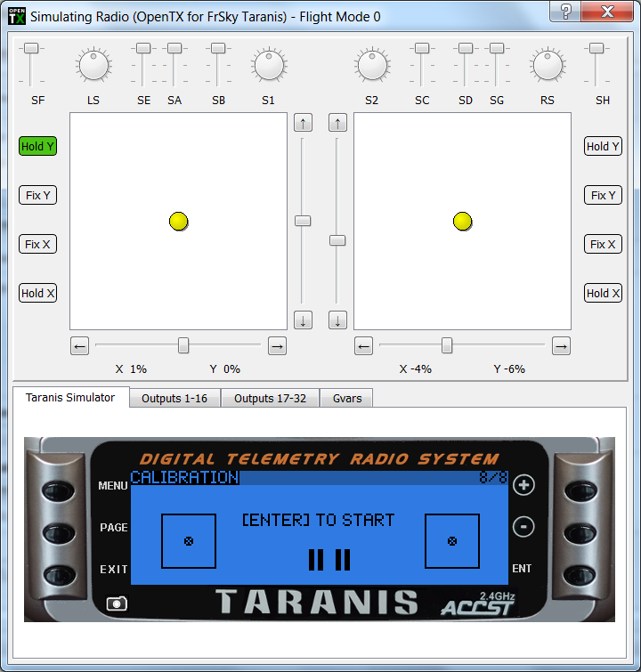Open the Outputs 17-32 tab
Viewport: 641px width, 672px height.
coord(270,398)
